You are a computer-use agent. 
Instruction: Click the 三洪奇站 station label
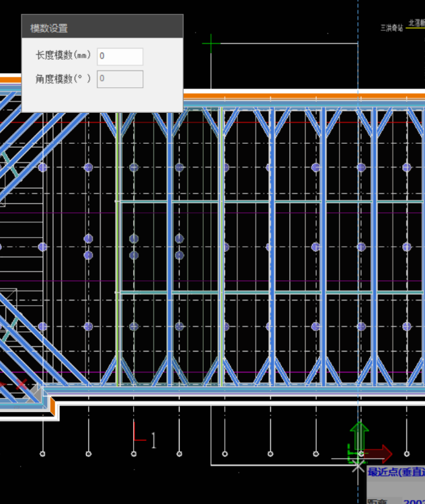391,28
